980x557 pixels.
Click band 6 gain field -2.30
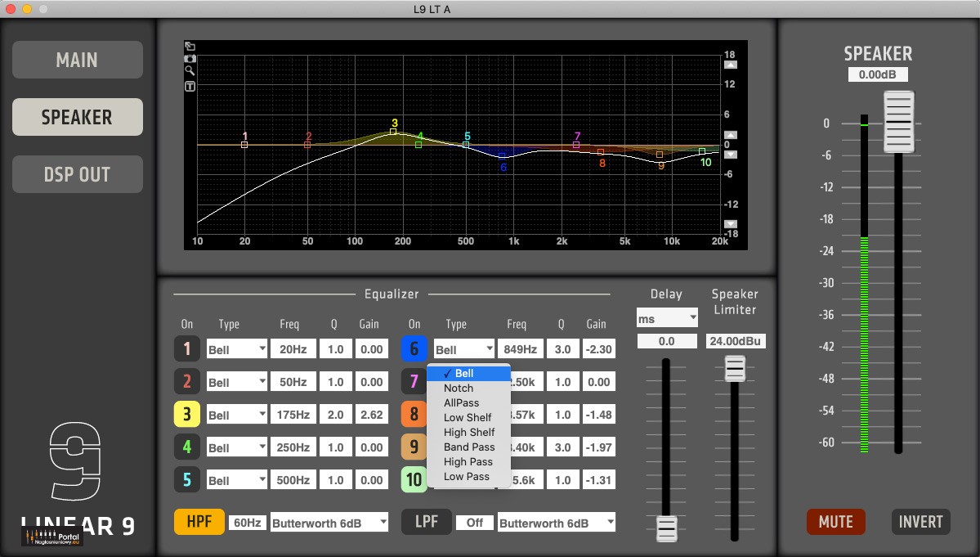coord(599,348)
